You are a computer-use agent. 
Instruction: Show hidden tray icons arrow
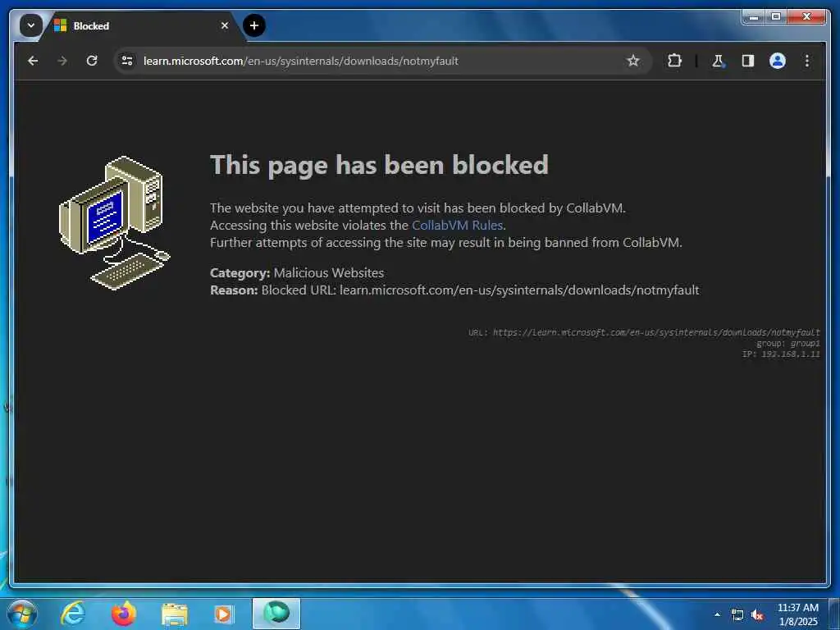pos(717,614)
